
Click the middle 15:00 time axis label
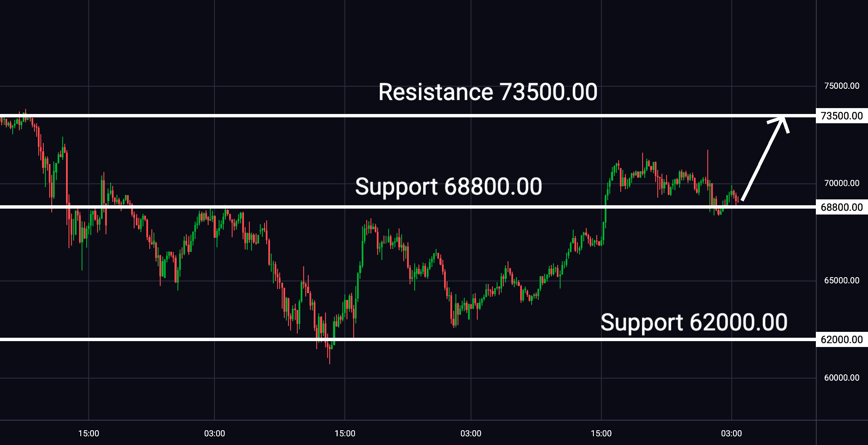345,433
